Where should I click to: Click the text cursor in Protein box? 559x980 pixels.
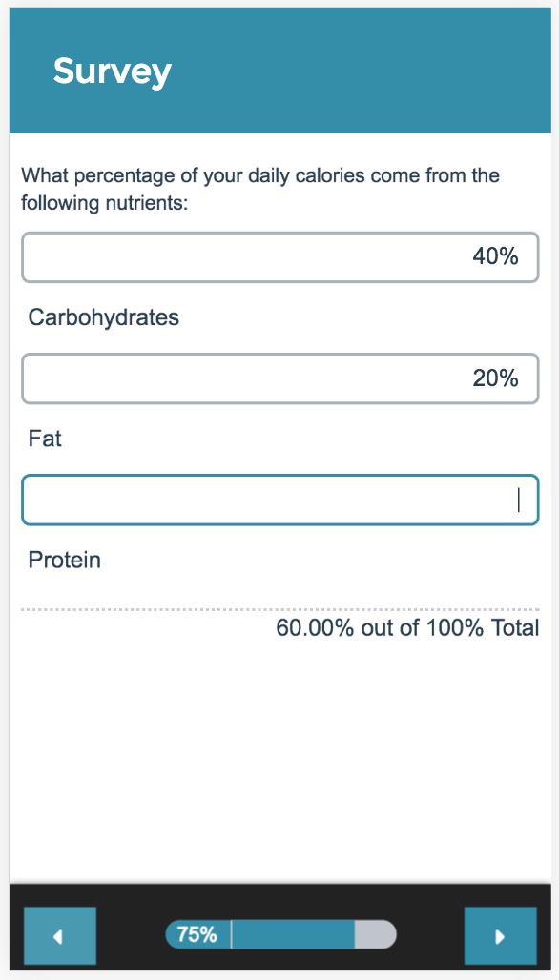pos(518,500)
